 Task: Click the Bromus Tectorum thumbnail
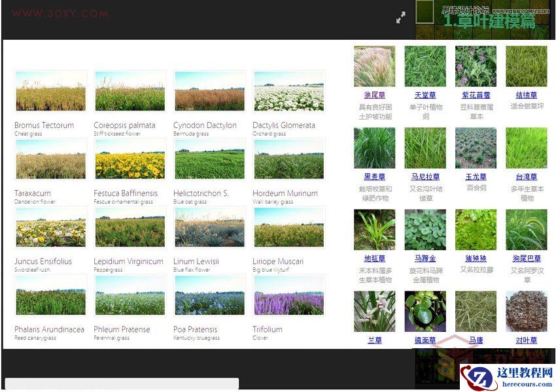pyautogui.click(x=51, y=90)
